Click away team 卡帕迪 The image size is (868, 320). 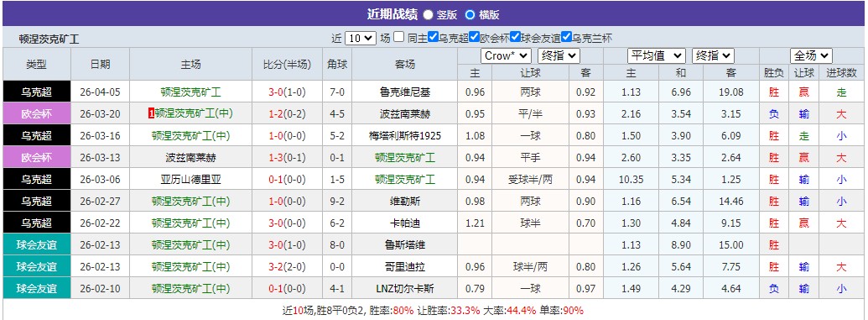[405, 223]
